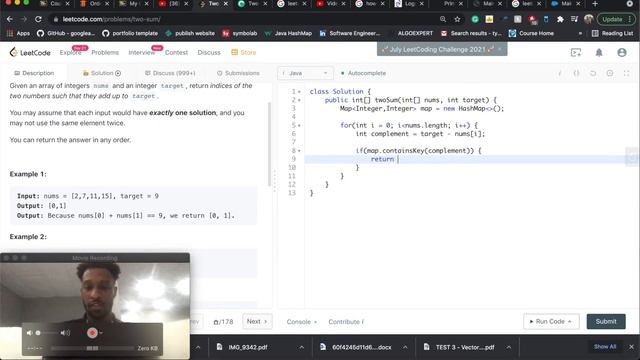Bookmark this page with the star icon

[457, 19]
